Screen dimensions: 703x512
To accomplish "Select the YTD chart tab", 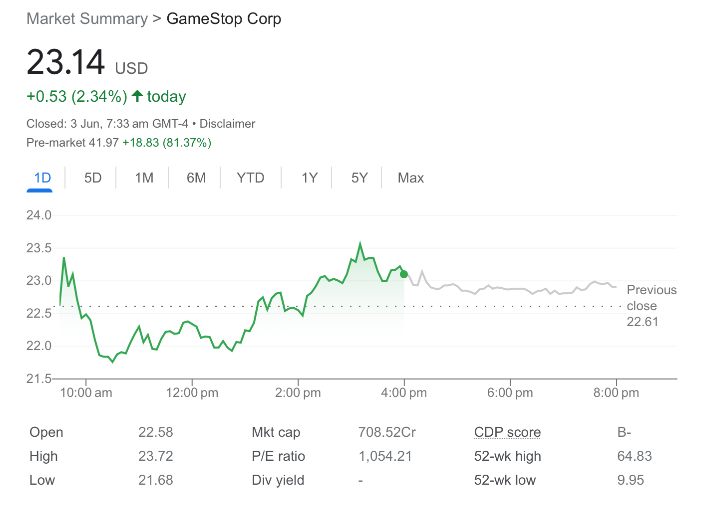I will (x=250, y=178).
